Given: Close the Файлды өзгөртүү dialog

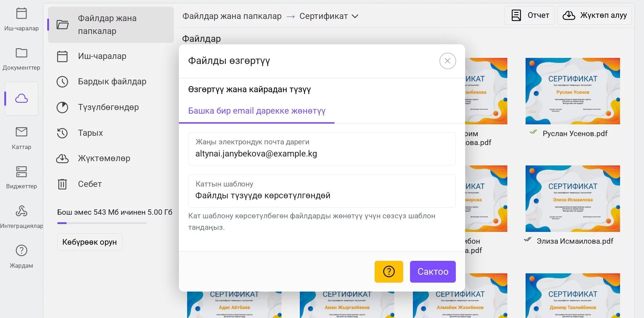Looking at the screenshot, I should point(448,61).
